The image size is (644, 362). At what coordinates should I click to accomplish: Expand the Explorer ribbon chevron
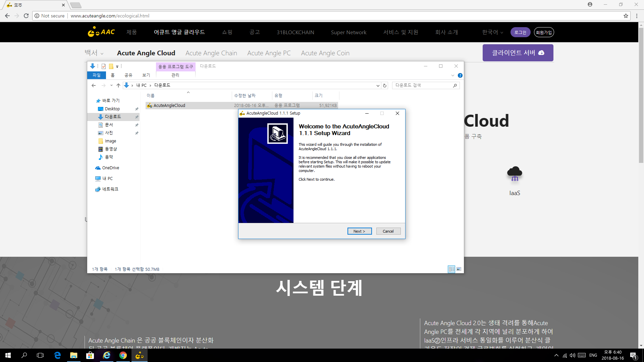tap(452, 75)
